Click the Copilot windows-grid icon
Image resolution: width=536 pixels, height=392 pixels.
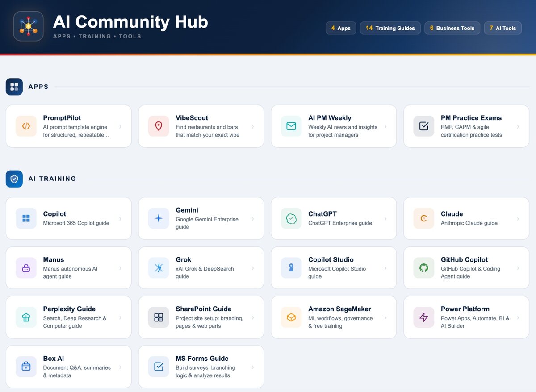coord(26,218)
